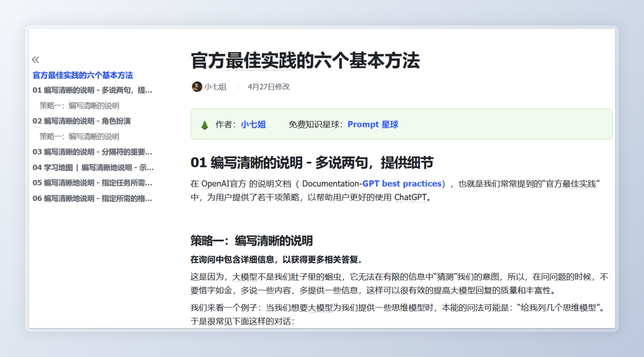Open the 小七姐 author link in callout
The width and height of the screenshot is (644, 357).
(253, 125)
